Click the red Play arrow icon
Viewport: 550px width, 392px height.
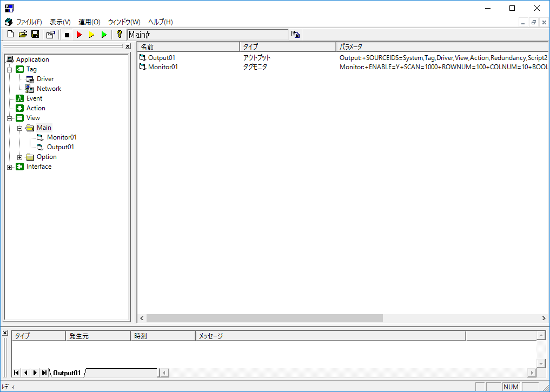(79, 35)
